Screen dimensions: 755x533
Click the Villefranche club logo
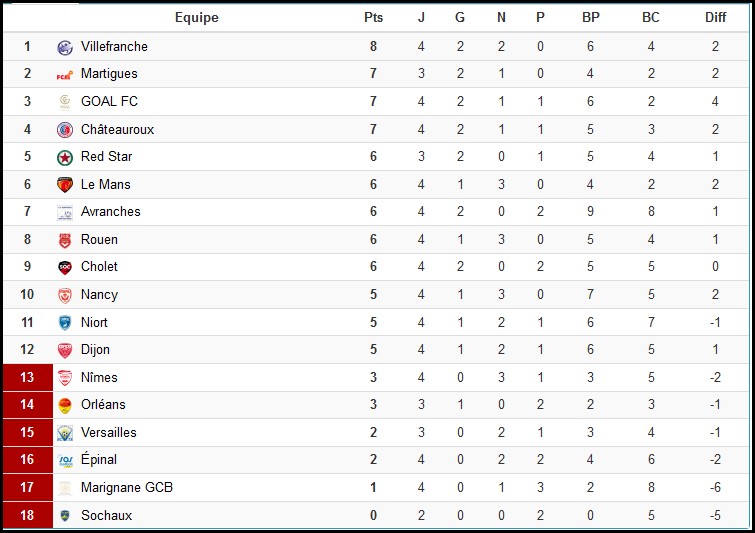pyautogui.click(x=65, y=47)
